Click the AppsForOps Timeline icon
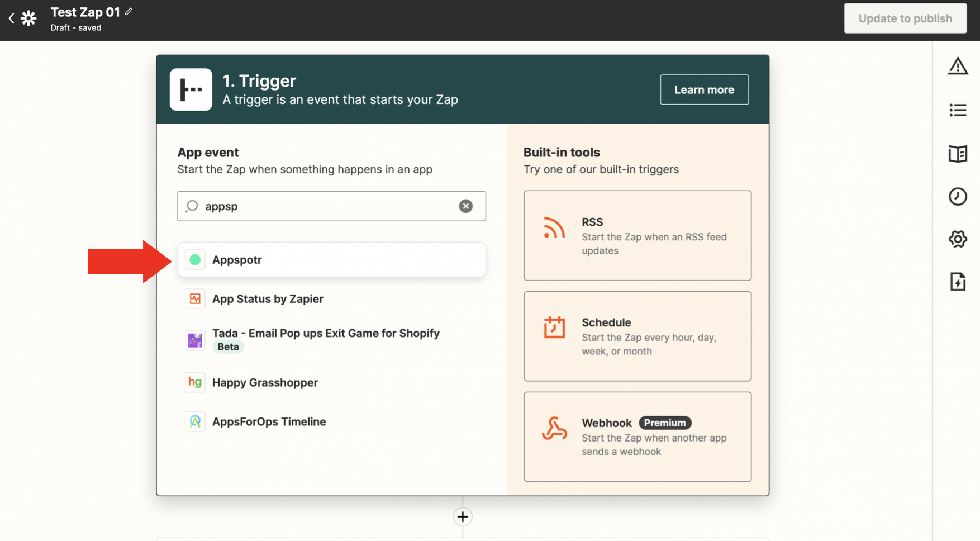Screen dimensions: 980x541 point(195,421)
